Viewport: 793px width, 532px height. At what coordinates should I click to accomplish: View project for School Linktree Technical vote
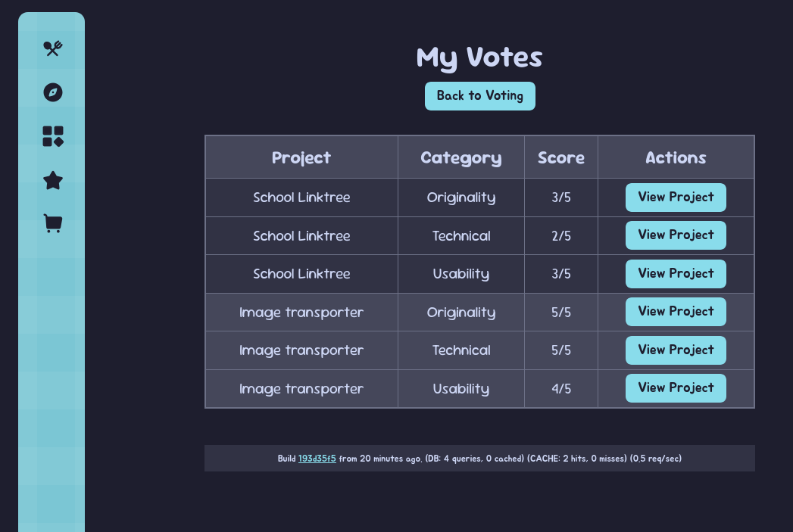pos(675,235)
